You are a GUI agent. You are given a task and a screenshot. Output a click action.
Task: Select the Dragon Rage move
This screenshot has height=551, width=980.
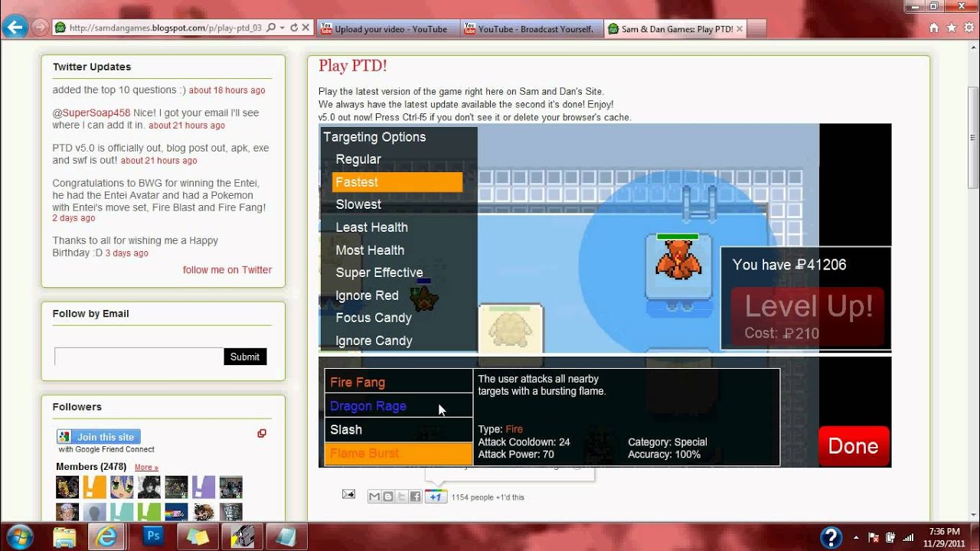(x=399, y=406)
